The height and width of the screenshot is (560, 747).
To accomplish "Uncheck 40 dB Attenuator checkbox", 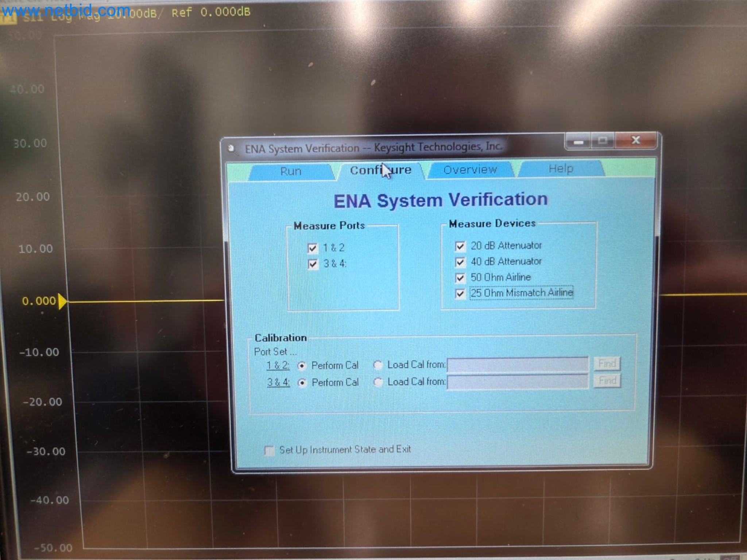I will coord(460,262).
